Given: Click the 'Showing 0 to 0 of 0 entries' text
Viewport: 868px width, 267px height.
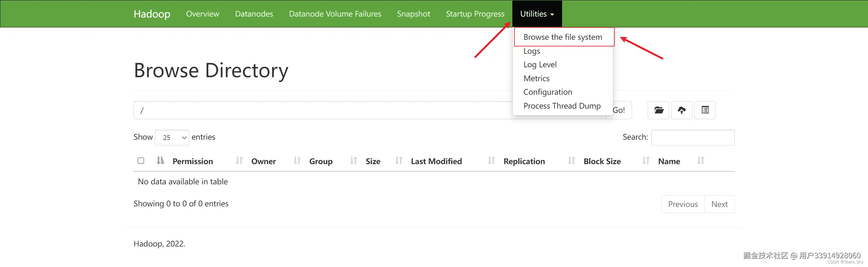Looking at the screenshot, I should click(181, 204).
